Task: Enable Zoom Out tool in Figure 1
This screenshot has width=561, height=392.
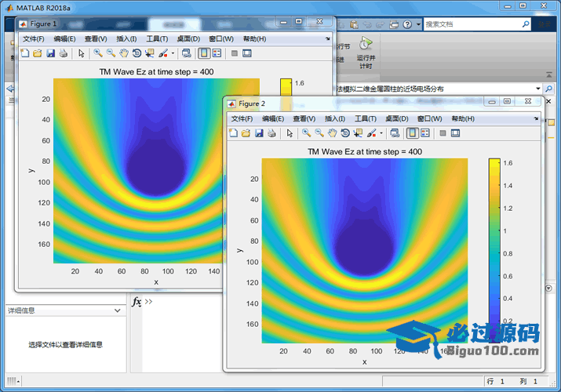Action: [111, 53]
